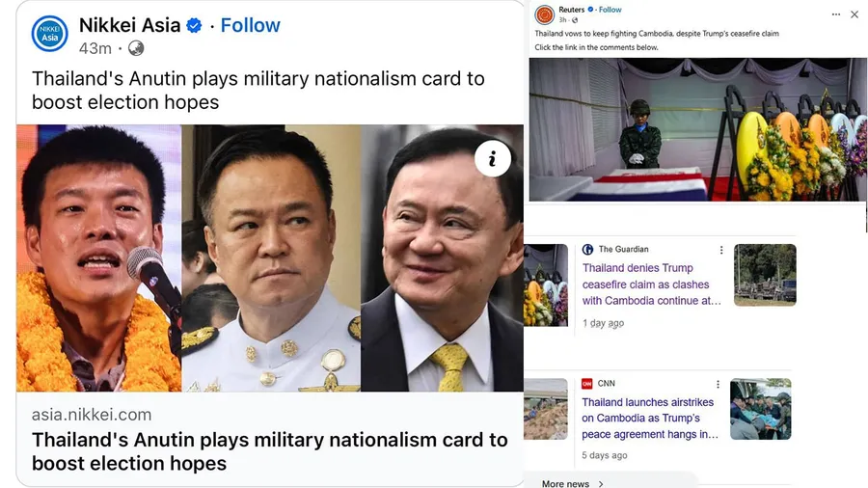Open the Nikkei Asia profile logo
Screen dimensions: 868x488
coord(50,34)
